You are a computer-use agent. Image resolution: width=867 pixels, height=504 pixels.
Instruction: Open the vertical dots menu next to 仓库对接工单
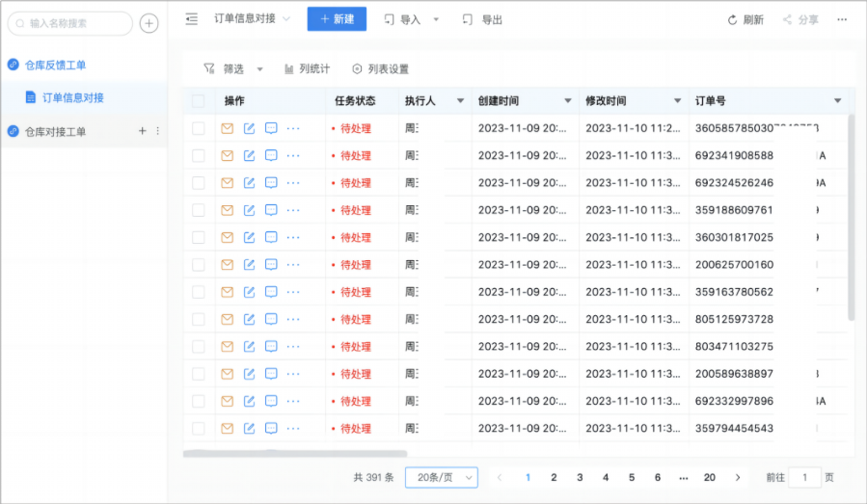(157, 131)
